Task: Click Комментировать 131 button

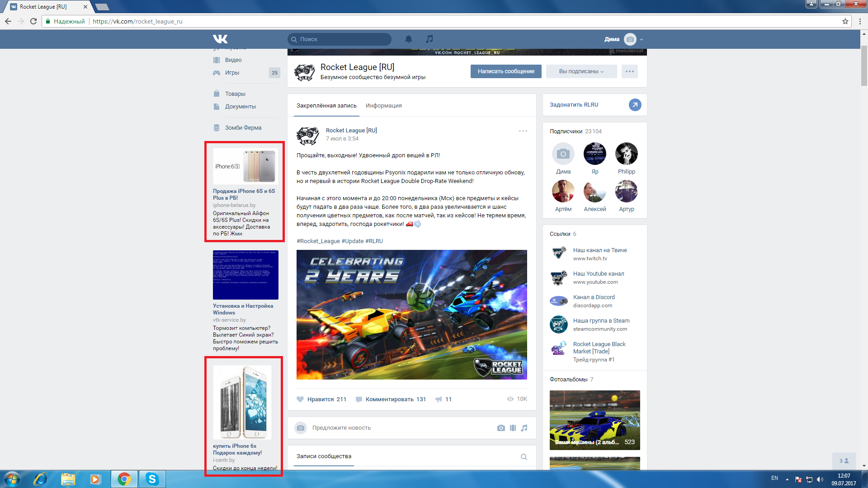Action: click(391, 399)
